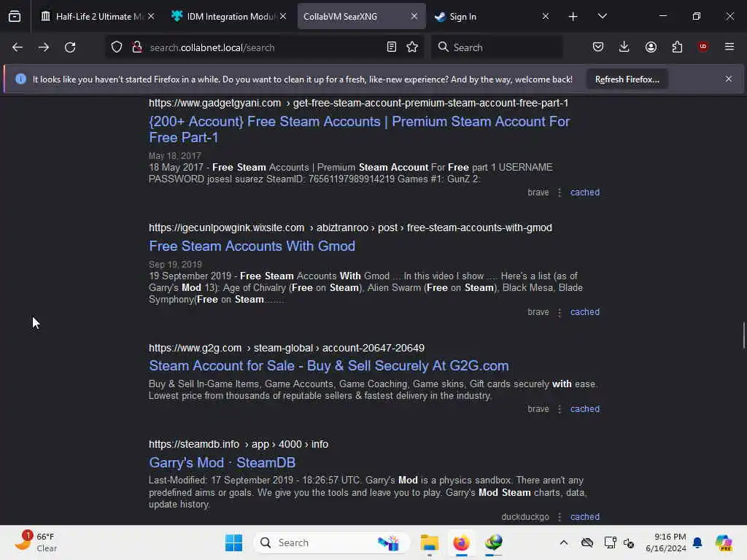Show site security lock info
The height and width of the screenshot is (560, 747).
(x=137, y=47)
